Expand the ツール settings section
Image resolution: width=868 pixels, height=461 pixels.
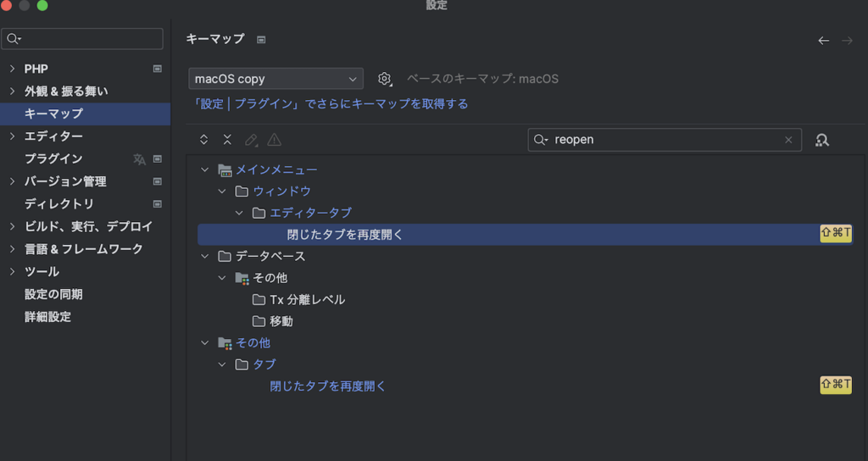[12, 272]
